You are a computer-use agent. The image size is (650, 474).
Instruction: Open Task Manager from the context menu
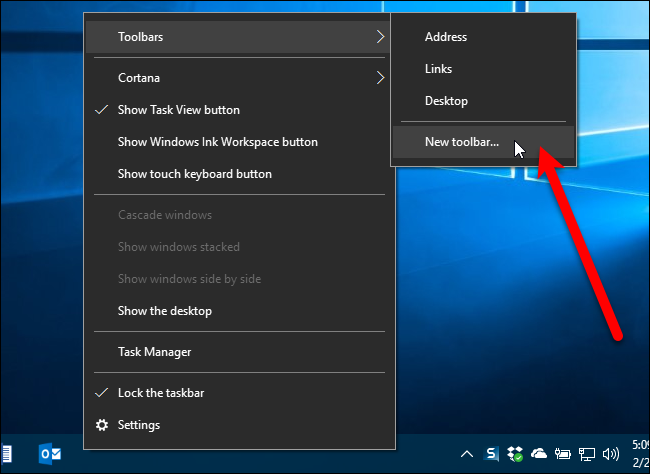point(154,352)
